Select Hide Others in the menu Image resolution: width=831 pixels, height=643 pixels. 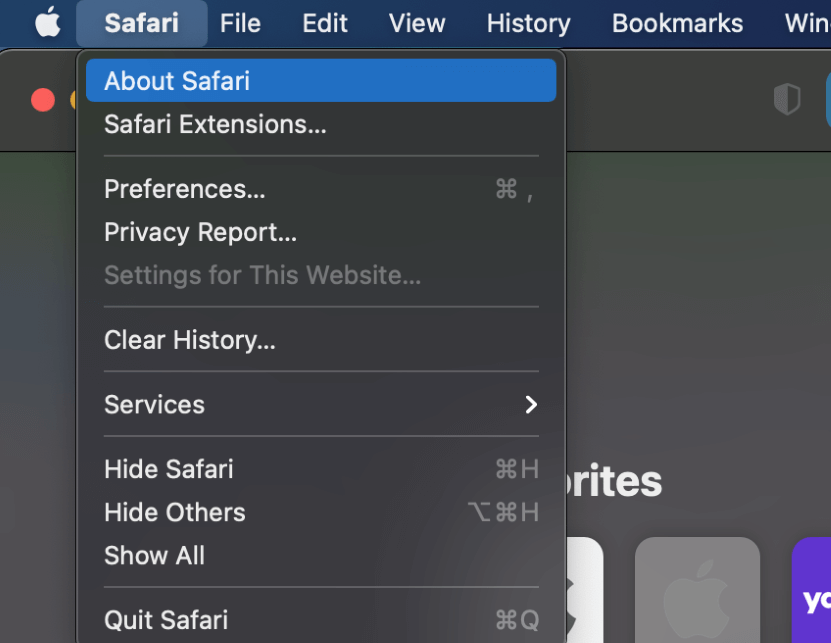(175, 512)
